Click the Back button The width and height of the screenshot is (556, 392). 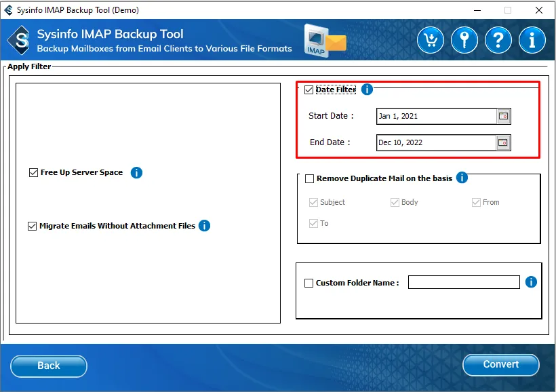[x=49, y=366]
